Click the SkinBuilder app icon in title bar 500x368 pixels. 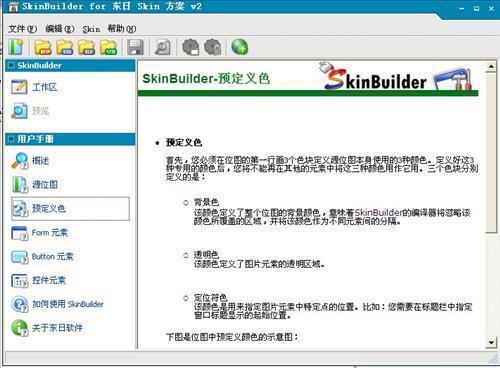[13, 7]
